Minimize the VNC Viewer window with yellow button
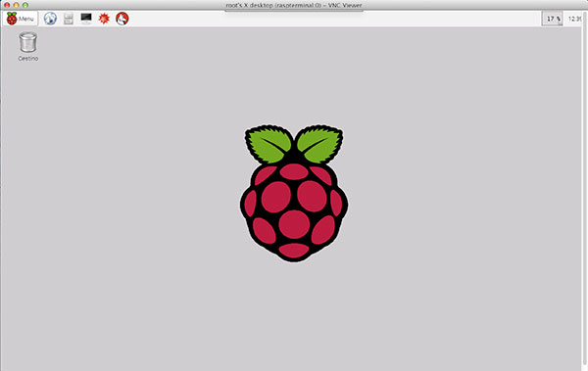This screenshot has width=588, height=371. tap(16, 5)
